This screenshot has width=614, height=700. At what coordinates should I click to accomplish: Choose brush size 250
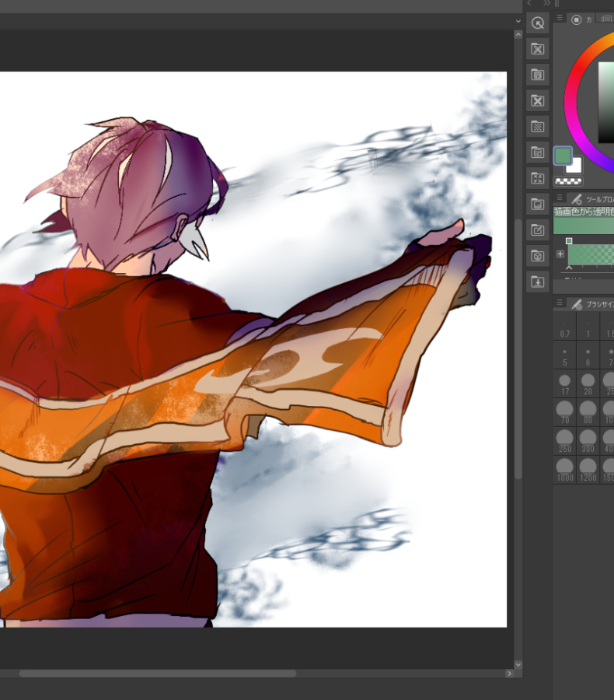(x=565, y=441)
